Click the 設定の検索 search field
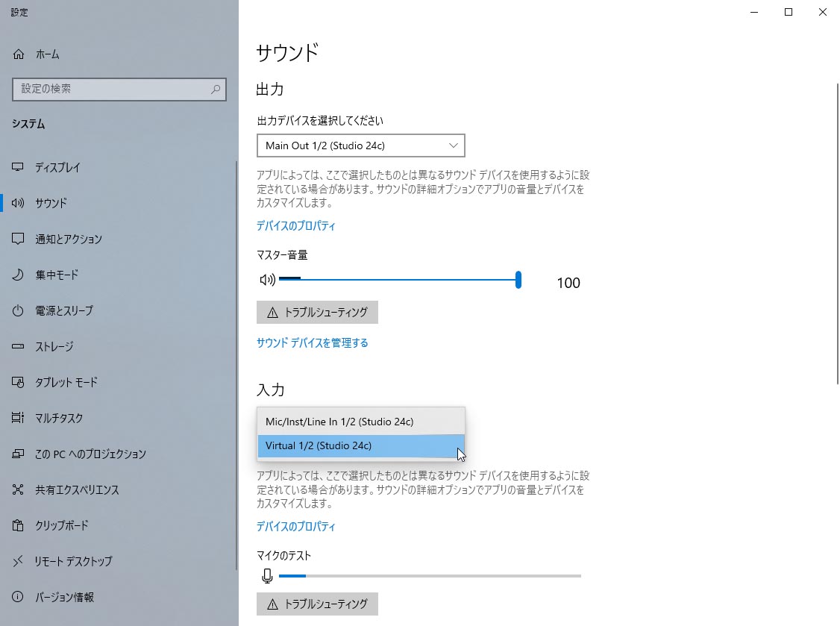Screen dimensions: 840x626 (x=119, y=89)
